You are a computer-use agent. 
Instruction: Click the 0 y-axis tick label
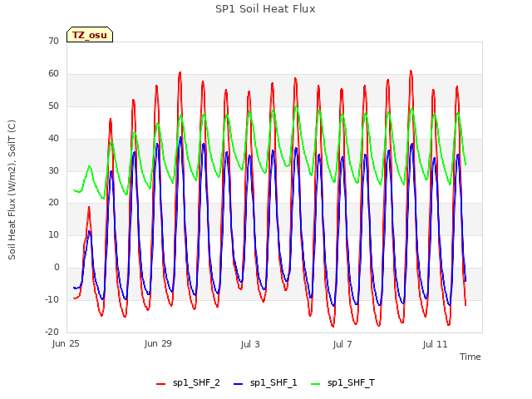click(57, 268)
